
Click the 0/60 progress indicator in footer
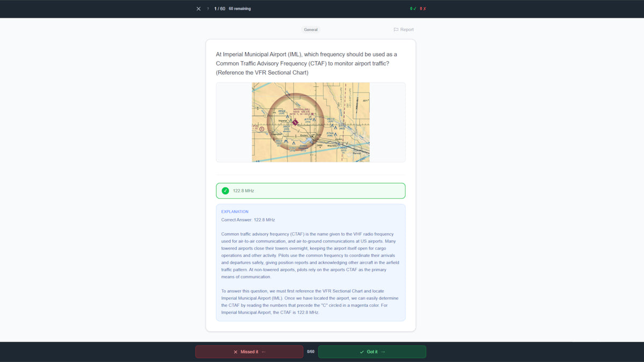(x=311, y=352)
